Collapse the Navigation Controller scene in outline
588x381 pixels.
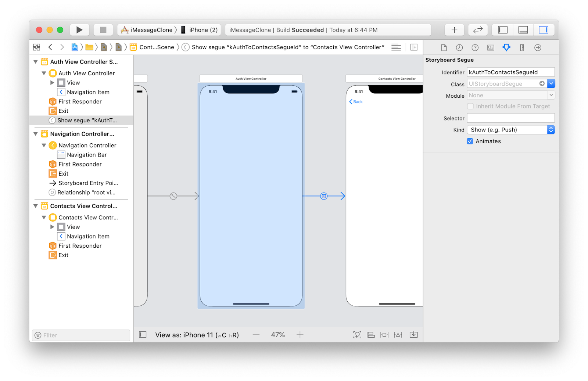point(35,134)
